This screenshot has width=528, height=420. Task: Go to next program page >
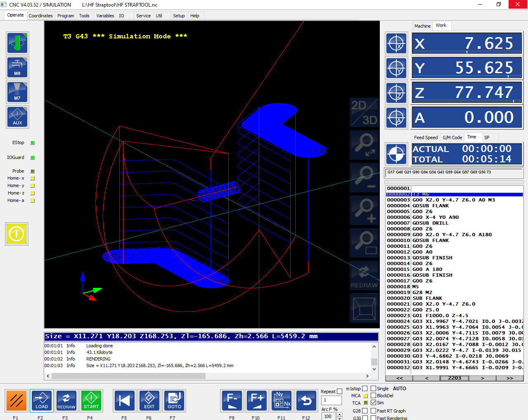click(482, 378)
